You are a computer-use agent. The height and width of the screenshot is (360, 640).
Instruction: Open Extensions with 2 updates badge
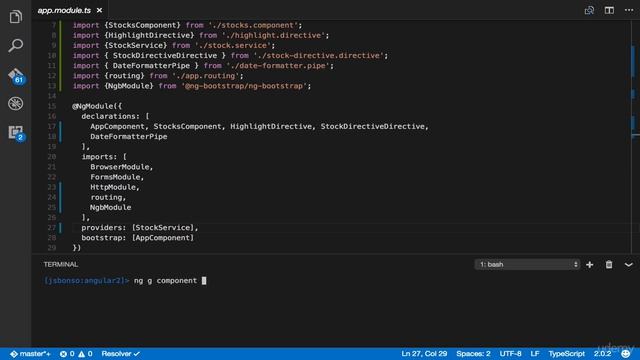[16, 133]
